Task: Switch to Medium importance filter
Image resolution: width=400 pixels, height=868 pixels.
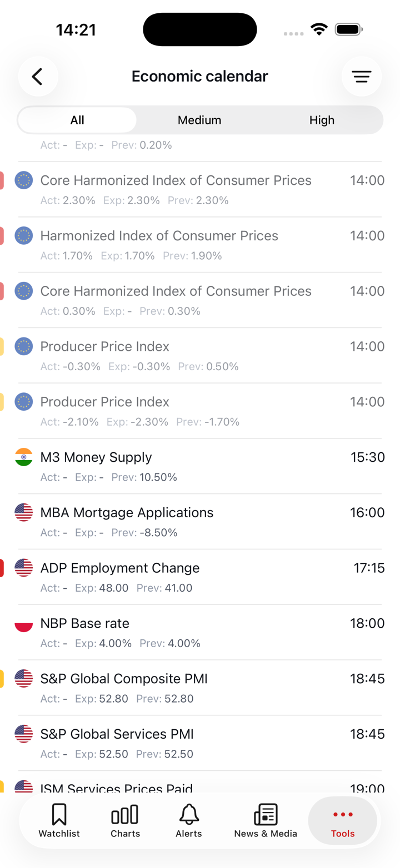Action: point(199,120)
